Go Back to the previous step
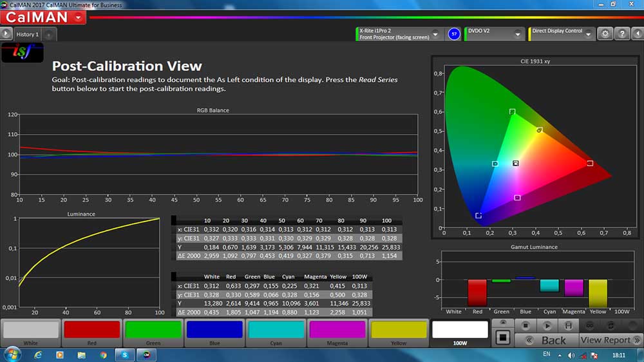The width and height of the screenshot is (644, 362). coord(547,340)
